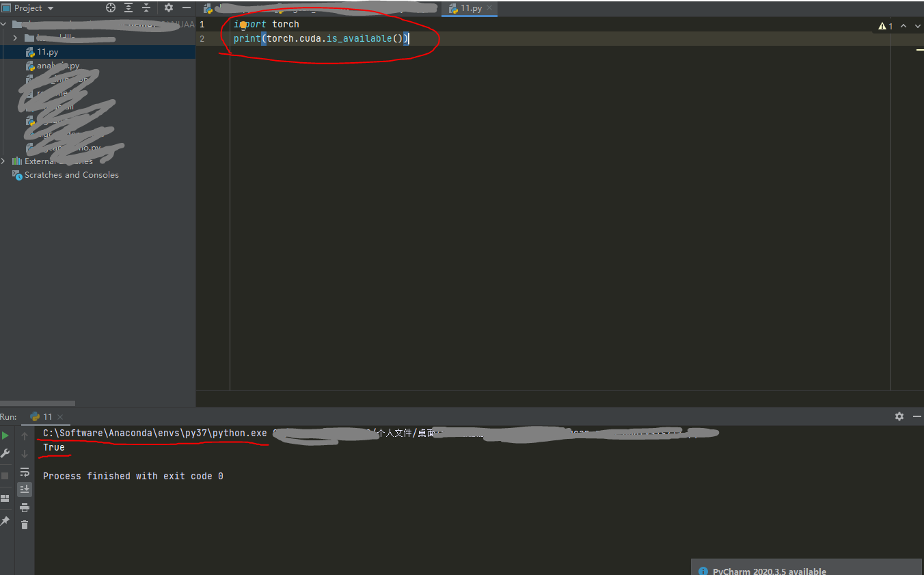Viewport: 924px width, 575px height.
Task: Select Scratches and Consoles in tree
Action: [72, 175]
